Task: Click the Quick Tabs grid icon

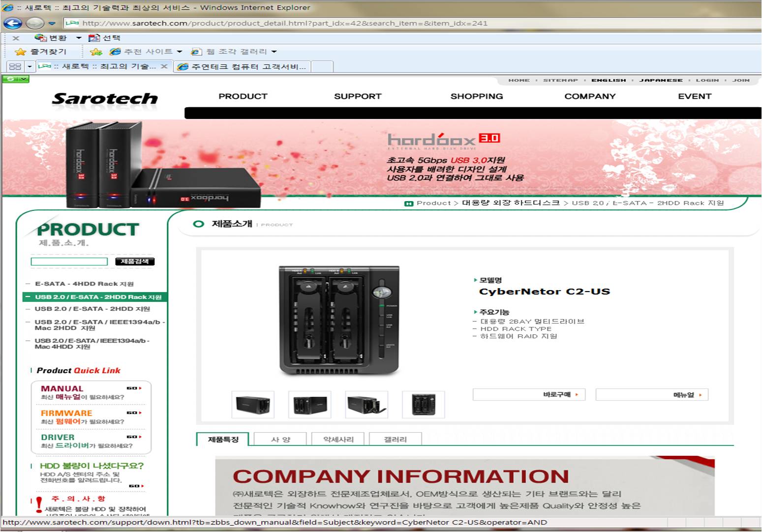Action: click(x=15, y=66)
